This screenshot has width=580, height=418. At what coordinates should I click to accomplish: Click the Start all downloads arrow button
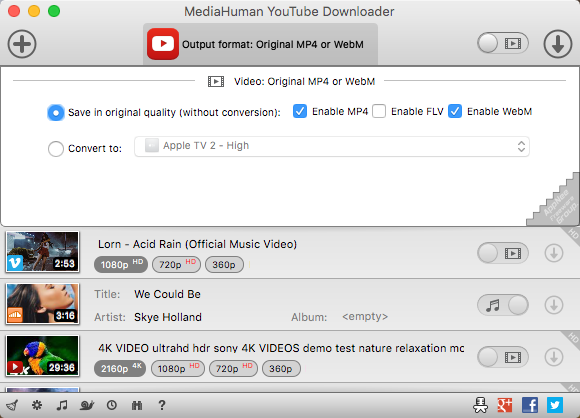tap(558, 44)
